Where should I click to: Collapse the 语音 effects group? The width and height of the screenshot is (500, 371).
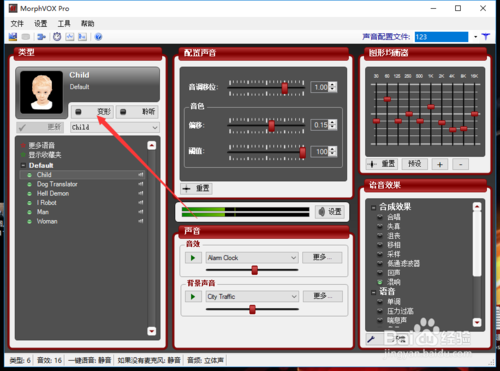tap(373, 292)
